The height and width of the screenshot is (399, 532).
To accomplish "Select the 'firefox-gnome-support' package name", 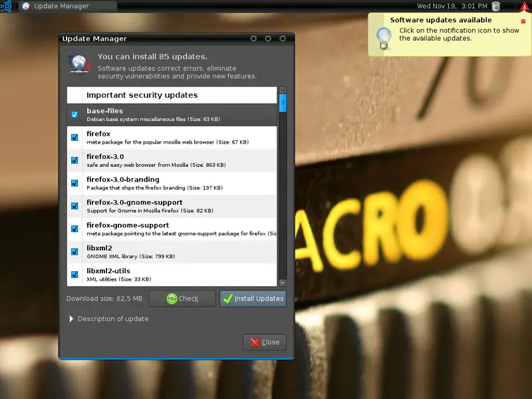I will click(x=128, y=225).
